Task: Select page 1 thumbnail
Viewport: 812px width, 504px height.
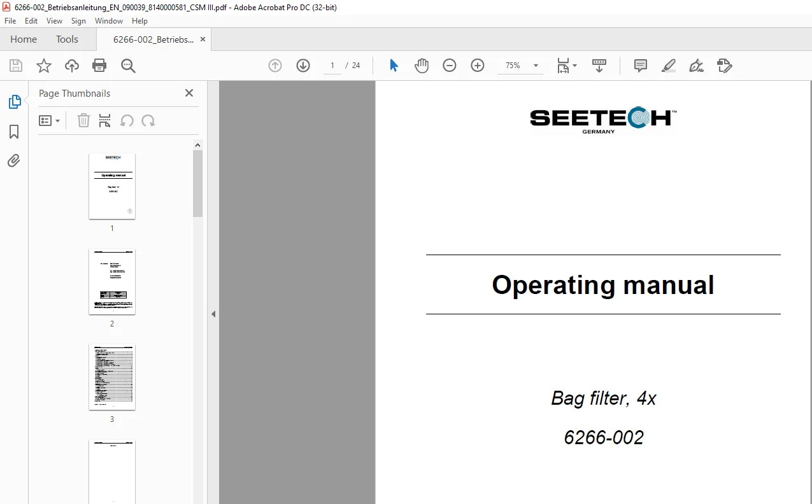Action: pyautogui.click(x=112, y=186)
